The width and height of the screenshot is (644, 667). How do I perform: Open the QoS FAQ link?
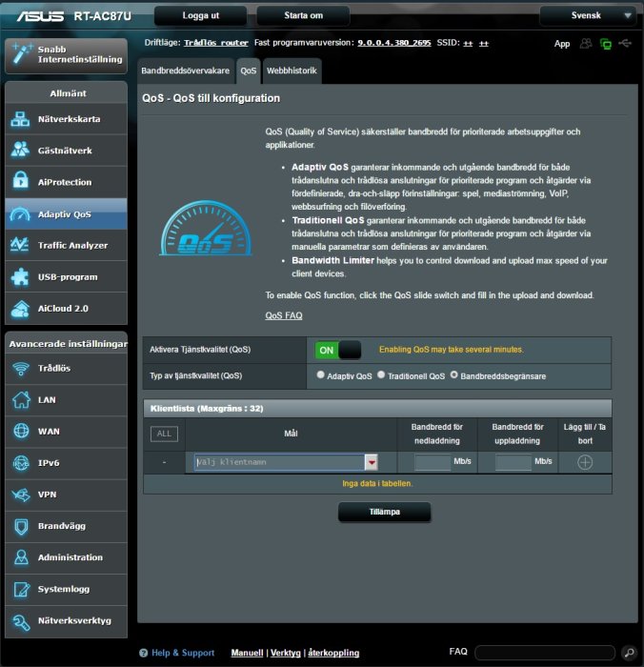pos(284,315)
